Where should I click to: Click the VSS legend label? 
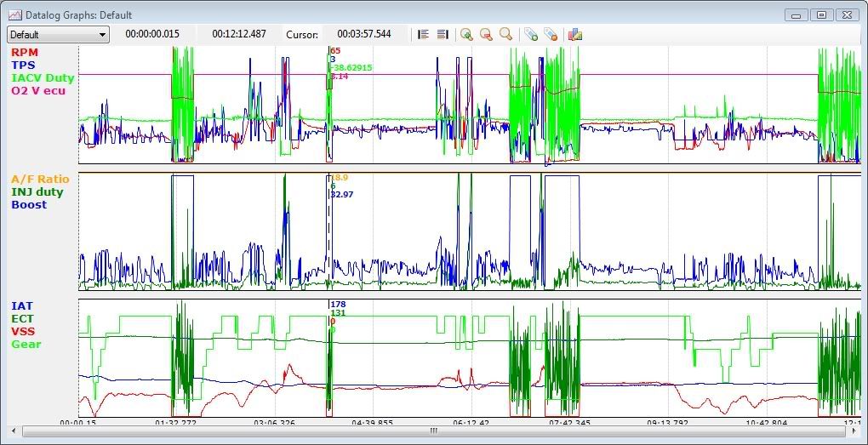click(x=23, y=331)
